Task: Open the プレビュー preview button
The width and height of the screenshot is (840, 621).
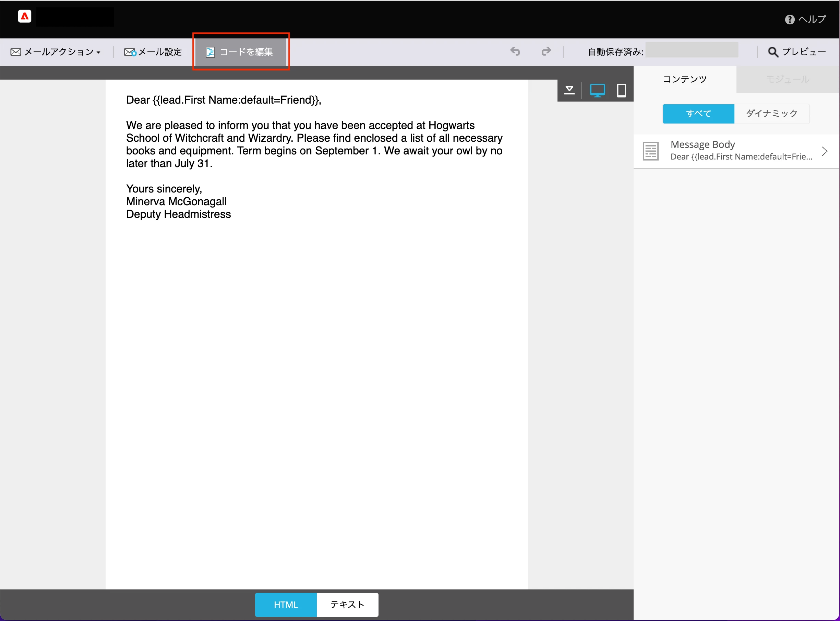Action: coord(797,52)
